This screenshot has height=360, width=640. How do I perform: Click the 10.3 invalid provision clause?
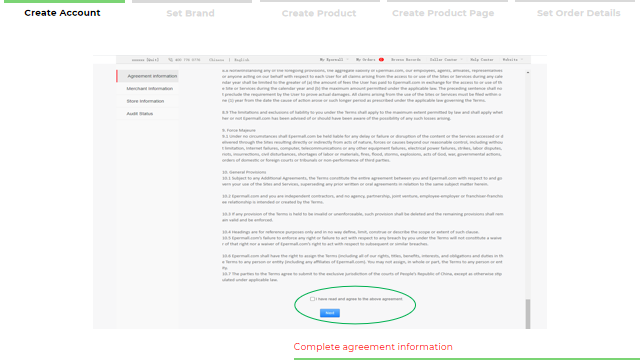(362, 217)
